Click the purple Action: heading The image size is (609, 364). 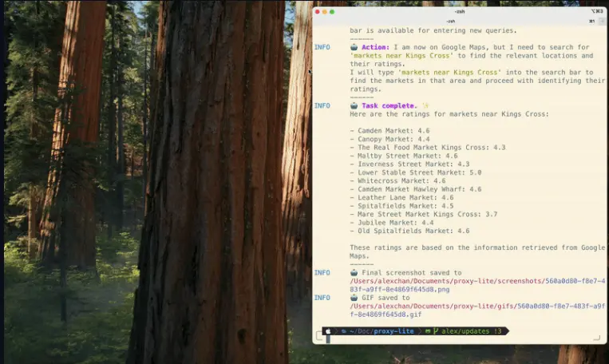376,47
